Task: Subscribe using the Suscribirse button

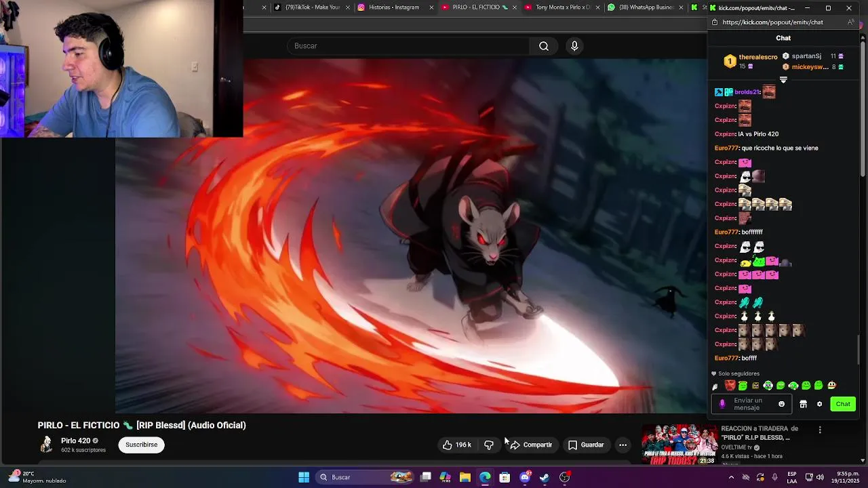Action: click(x=141, y=445)
